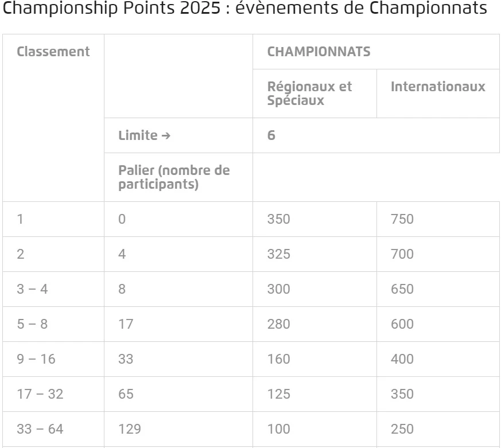Click the 750 Internationaux points cell
Image resolution: width=501 pixels, height=448 pixels.
[438, 219]
